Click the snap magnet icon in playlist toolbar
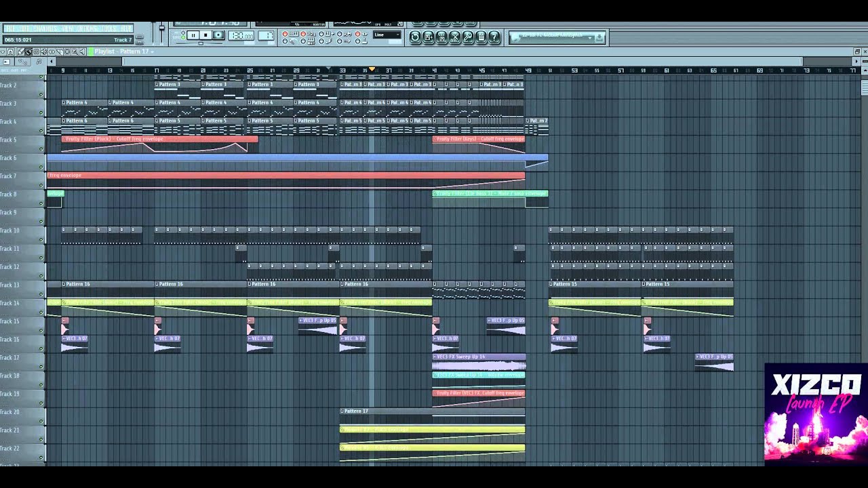Screen dimensions: 868x488 click(10, 52)
